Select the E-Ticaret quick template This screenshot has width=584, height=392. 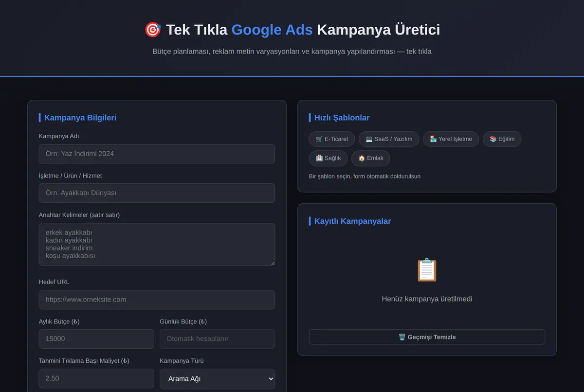tap(332, 139)
